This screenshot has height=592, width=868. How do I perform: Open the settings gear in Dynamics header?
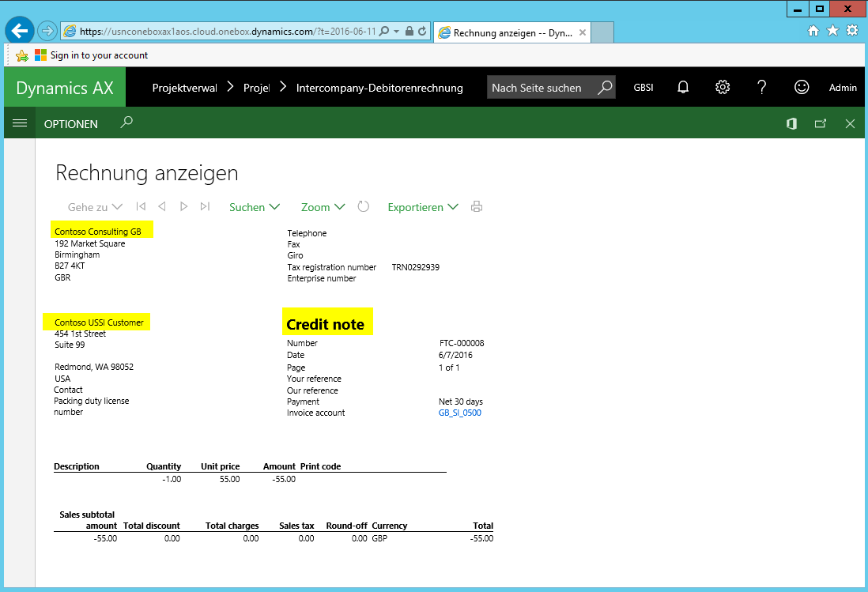point(723,88)
